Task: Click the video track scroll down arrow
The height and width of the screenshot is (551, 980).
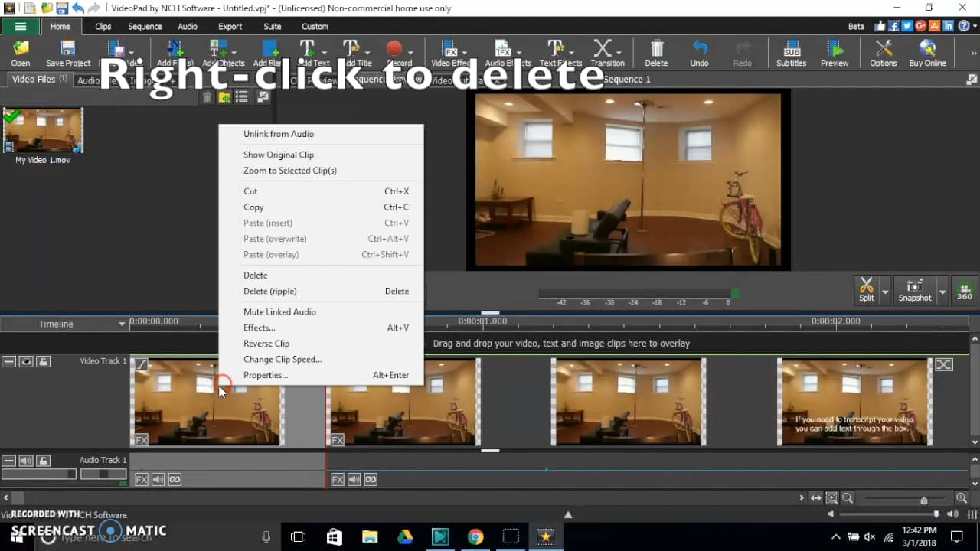Action: (975, 442)
